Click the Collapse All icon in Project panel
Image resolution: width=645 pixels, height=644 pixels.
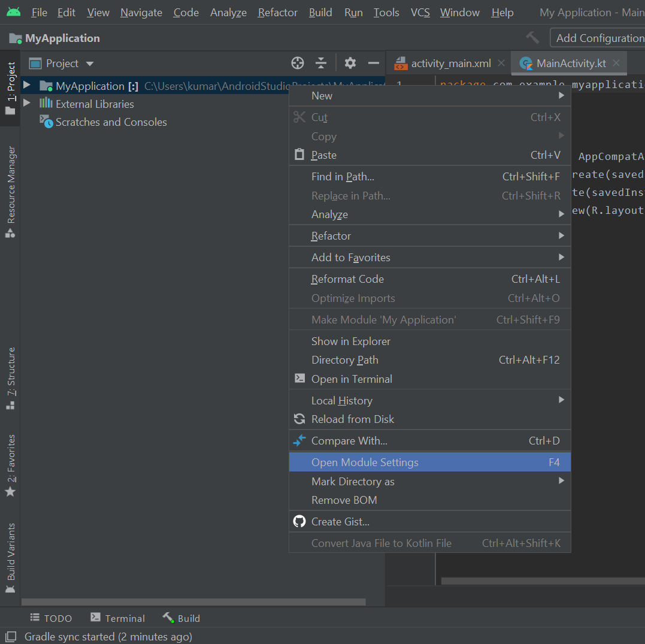(321, 64)
